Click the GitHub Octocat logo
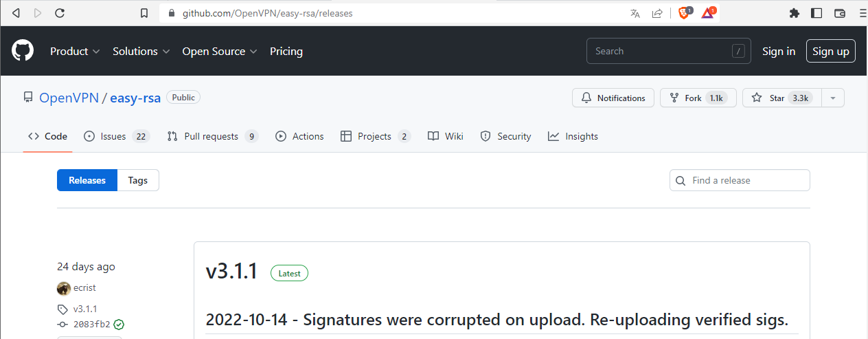The image size is (868, 339). pos(23,51)
